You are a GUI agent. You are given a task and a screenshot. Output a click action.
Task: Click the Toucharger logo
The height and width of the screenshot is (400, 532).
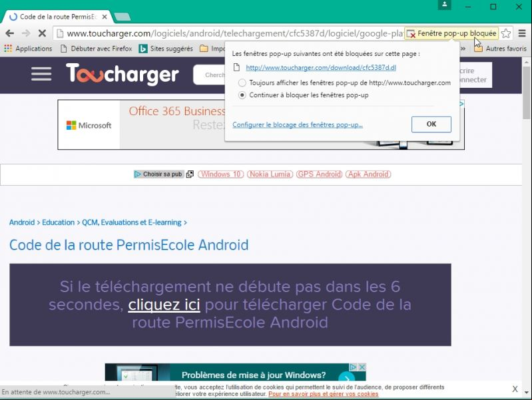(x=123, y=74)
